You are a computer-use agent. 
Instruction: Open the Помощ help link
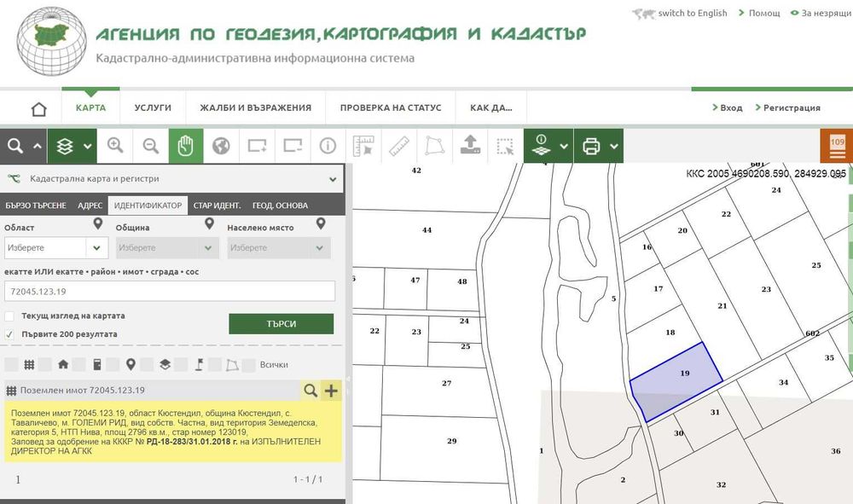pos(764,13)
